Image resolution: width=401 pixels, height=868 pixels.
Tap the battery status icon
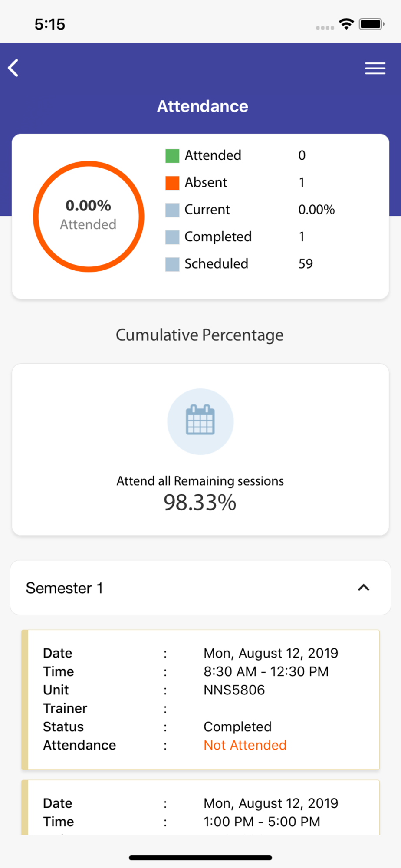[x=371, y=24]
